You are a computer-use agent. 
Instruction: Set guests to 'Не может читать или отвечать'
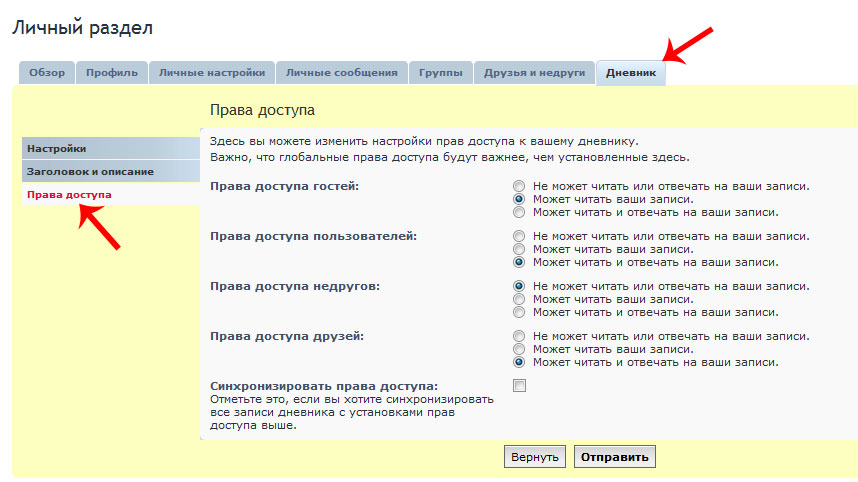pos(519,186)
